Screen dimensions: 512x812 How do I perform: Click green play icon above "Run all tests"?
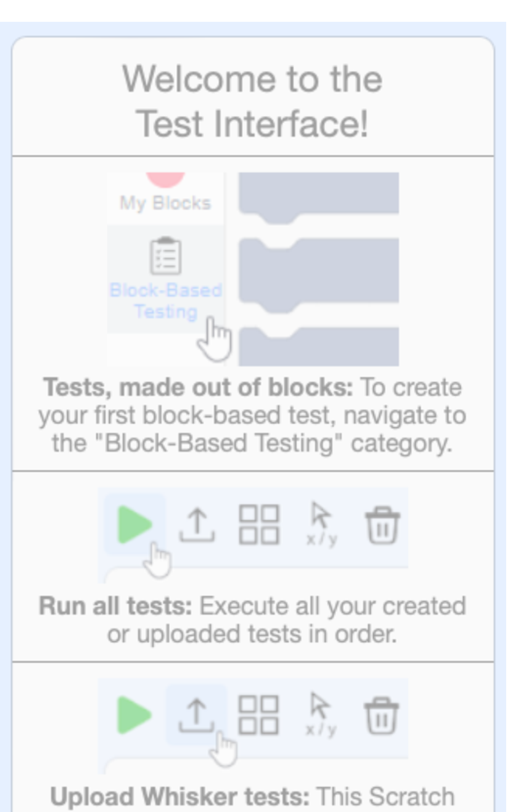[135, 525]
